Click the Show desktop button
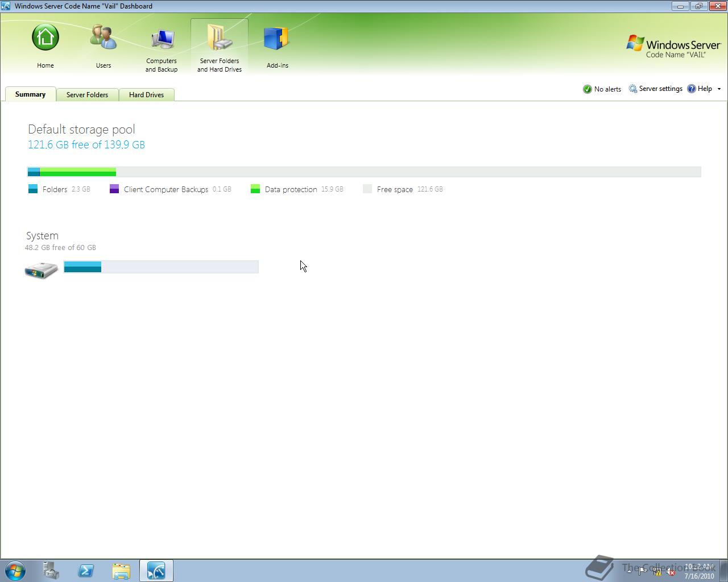Screen dimensions: 728x582 [x=724, y=571]
